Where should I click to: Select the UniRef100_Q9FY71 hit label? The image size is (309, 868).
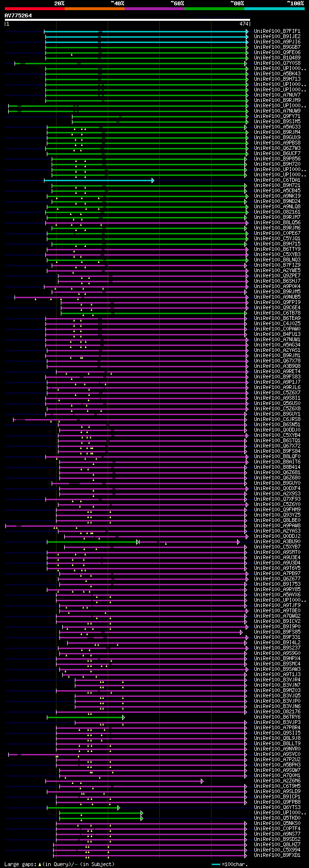(x=277, y=116)
